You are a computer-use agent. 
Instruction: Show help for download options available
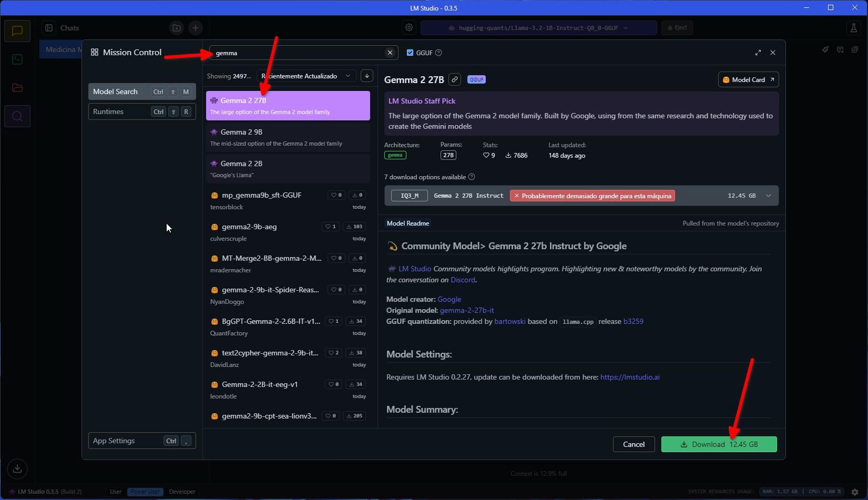472,177
